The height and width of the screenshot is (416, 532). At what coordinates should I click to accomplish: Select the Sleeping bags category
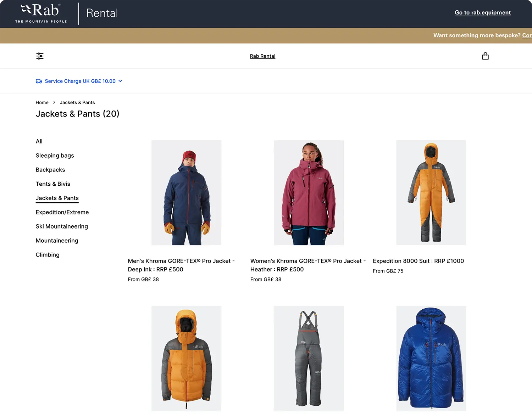click(55, 156)
